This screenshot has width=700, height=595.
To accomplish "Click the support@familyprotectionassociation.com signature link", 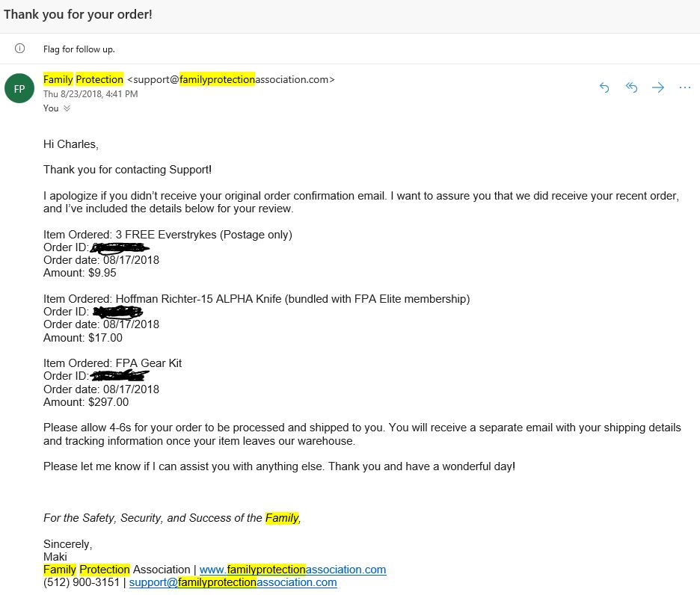I will [x=233, y=582].
